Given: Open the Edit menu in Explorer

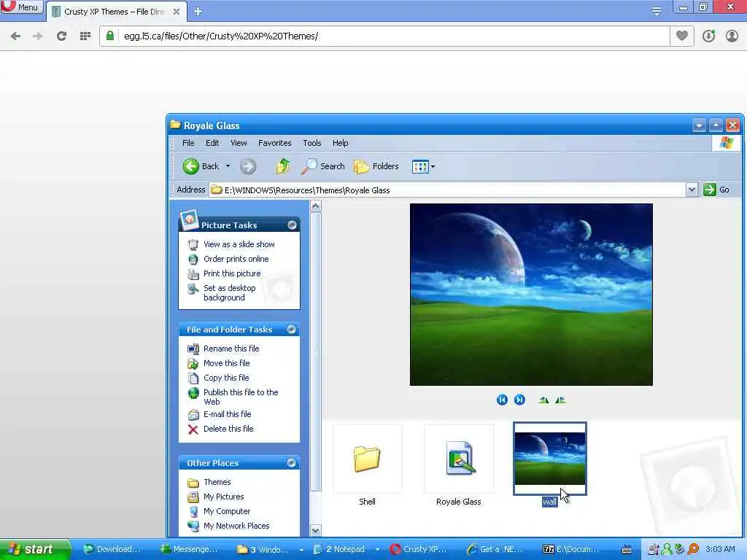Looking at the screenshot, I should [212, 143].
